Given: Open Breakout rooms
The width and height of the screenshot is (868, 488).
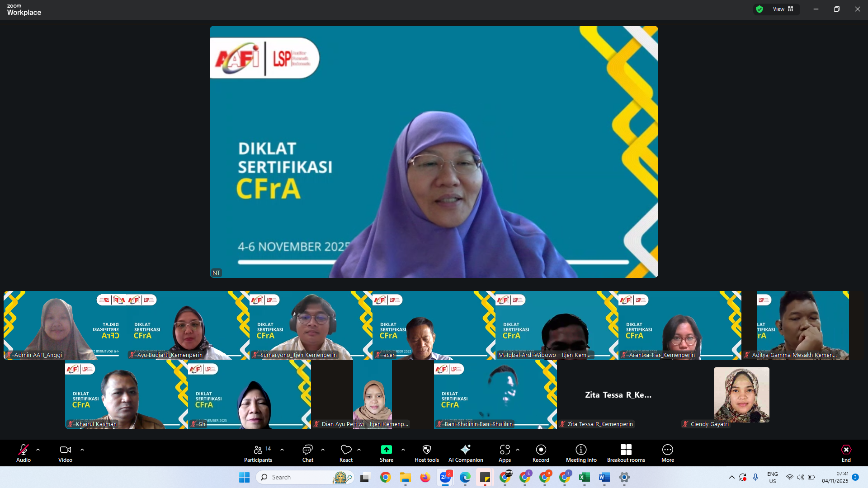Looking at the screenshot, I should (x=626, y=453).
